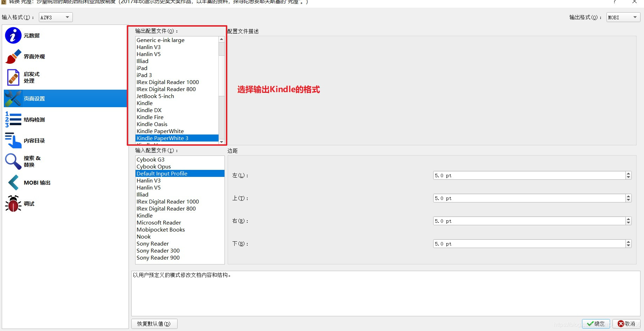Viewport: 644px width, 331px height.
Task: Select IRex Digital Reader 1000 input profile
Action: 180,201
